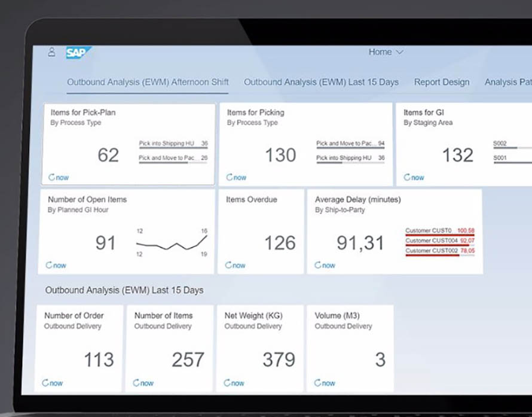Open the Home title menu
This screenshot has height=417, width=532.
[x=386, y=52]
